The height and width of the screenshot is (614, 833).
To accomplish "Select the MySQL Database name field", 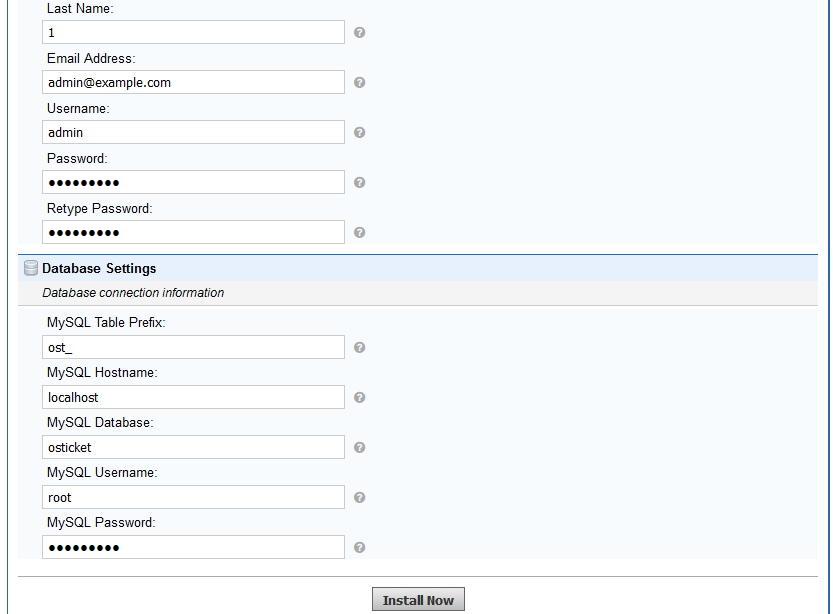I will [194, 447].
